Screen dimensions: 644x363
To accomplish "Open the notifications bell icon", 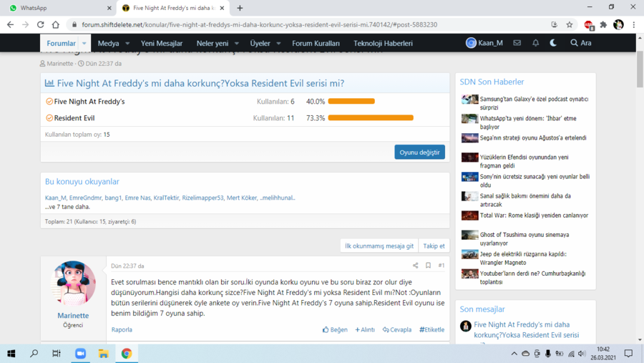I will tap(535, 43).
